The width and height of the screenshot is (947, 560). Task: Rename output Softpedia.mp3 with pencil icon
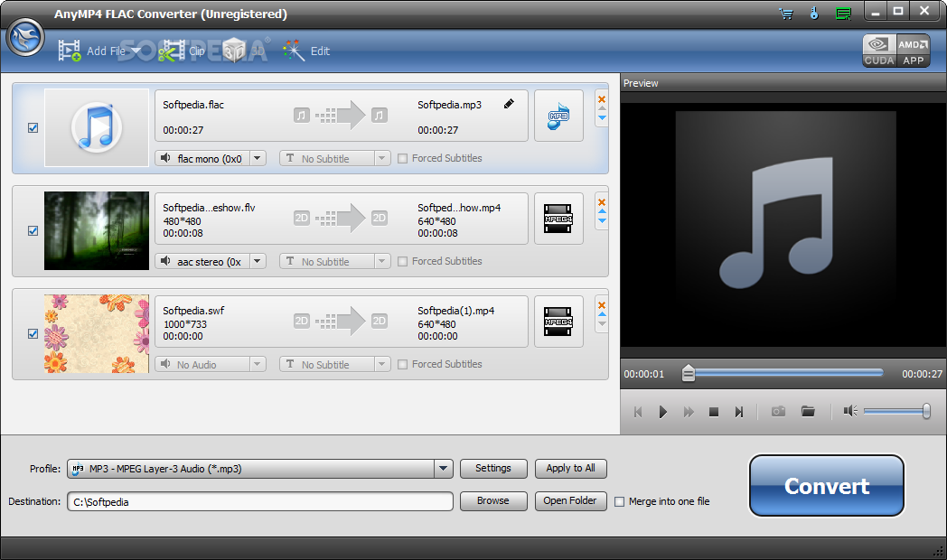pos(509,104)
